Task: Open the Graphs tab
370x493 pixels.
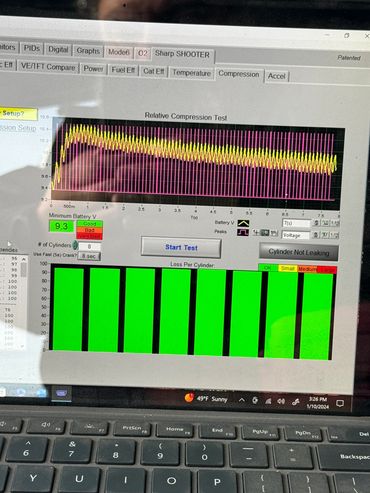Action: (x=88, y=51)
